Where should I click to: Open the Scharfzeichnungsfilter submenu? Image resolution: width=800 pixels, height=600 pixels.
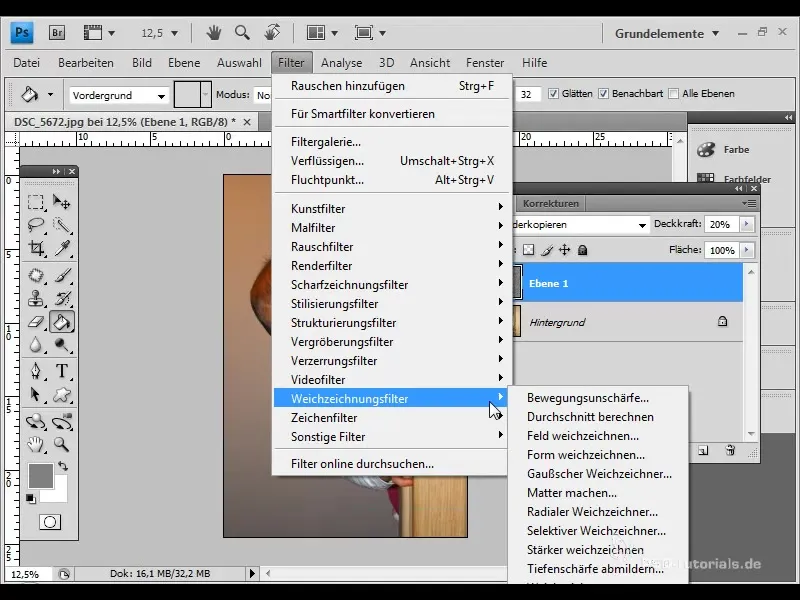click(391, 285)
